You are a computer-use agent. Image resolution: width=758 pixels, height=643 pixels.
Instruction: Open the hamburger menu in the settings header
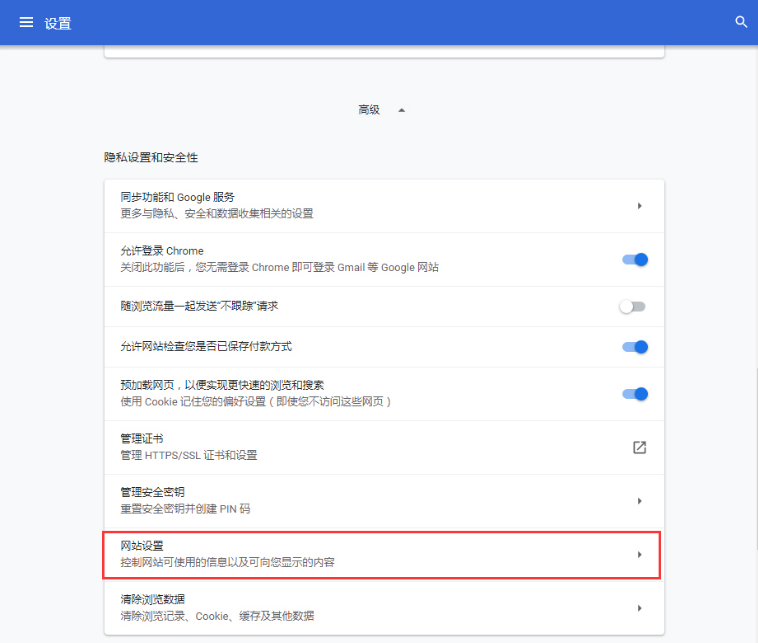[26, 22]
